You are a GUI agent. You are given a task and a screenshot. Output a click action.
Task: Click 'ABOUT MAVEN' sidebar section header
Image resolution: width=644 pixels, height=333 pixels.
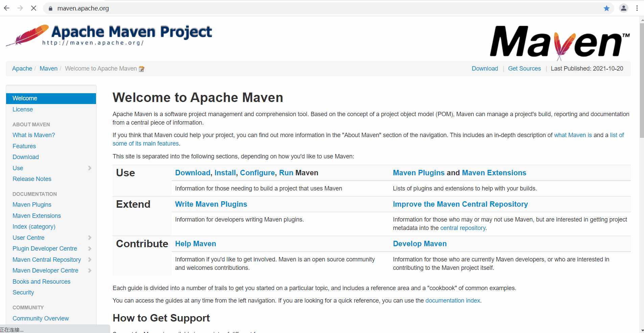(x=31, y=125)
